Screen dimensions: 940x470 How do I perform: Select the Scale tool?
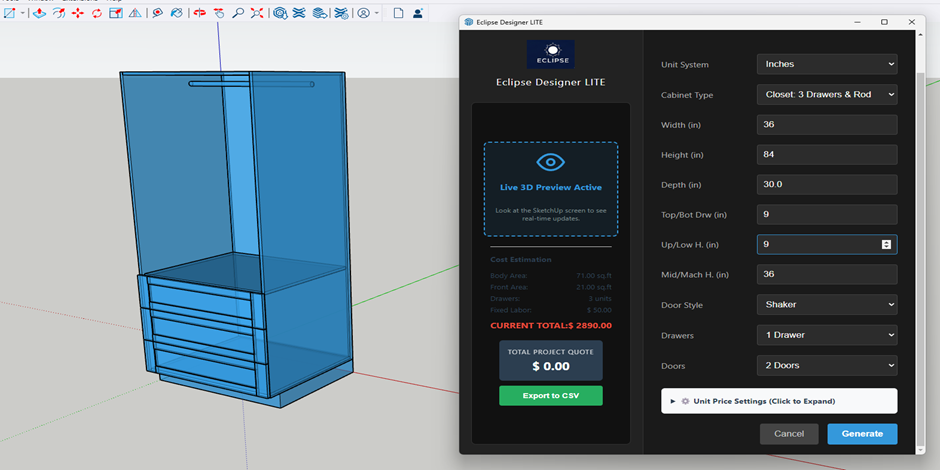pos(116,13)
